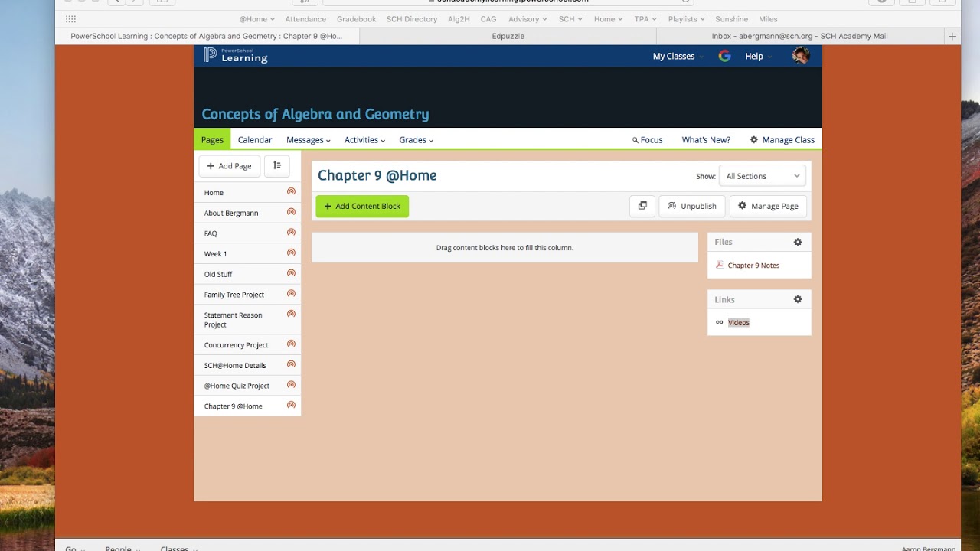Click the reorder pages icon button
The image size is (980, 551).
point(277,165)
